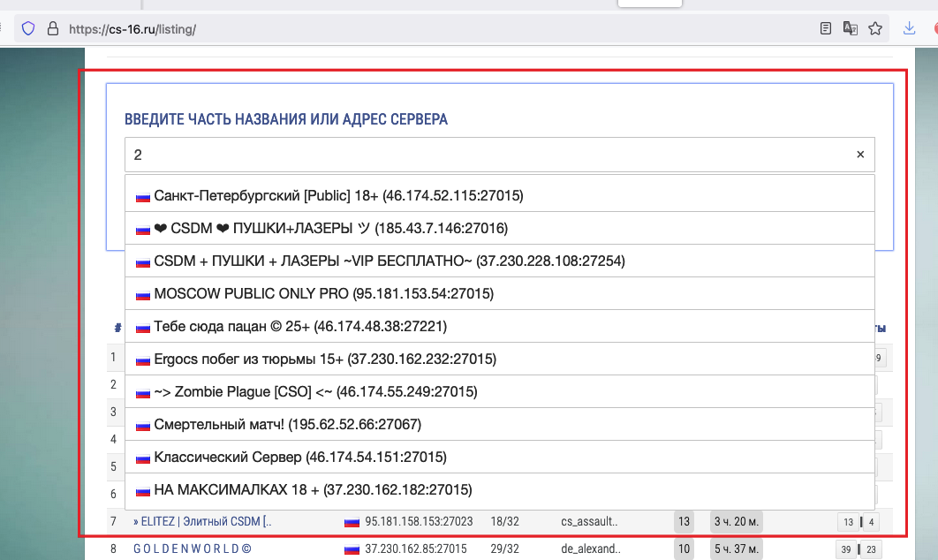Select НА МАКСИМАЛКАХ 18 + suggestion
The width and height of the screenshot is (938, 560).
tap(500, 489)
